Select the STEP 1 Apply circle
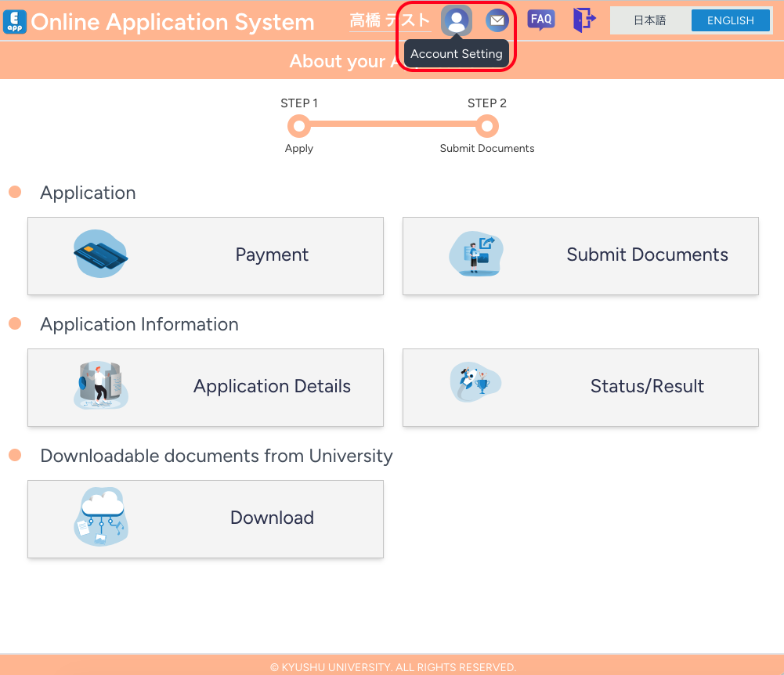Image resolution: width=784 pixels, height=675 pixels. point(298,125)
